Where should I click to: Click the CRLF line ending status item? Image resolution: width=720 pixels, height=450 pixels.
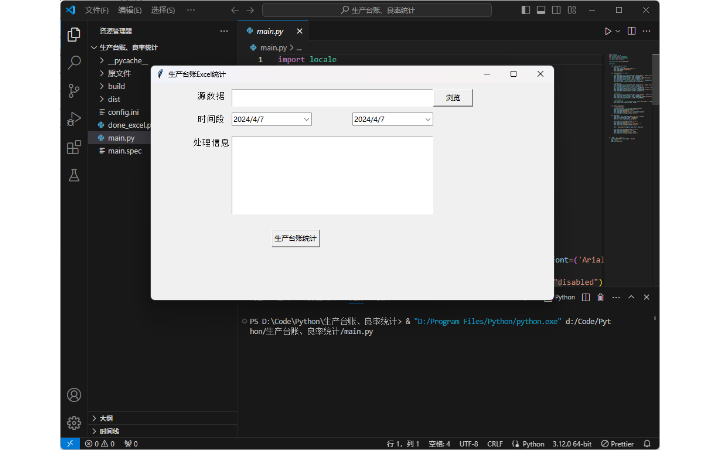(495, 444)
